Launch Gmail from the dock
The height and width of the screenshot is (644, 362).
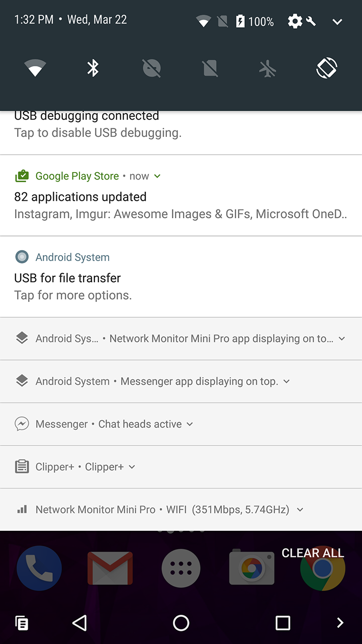(x=110, y=568)
